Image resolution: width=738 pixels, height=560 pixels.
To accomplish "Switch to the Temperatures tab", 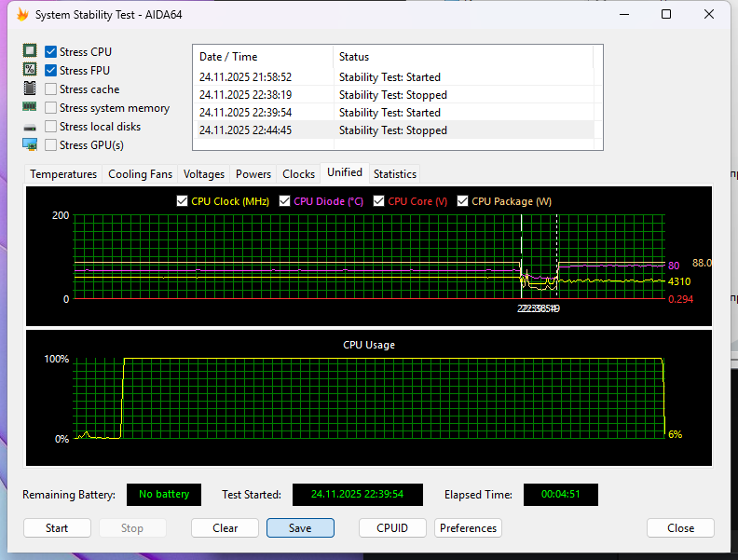I will coord(63,174).
